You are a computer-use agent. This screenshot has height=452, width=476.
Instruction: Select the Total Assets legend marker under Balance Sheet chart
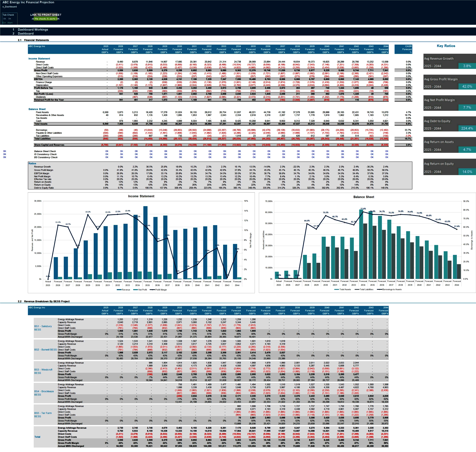(x=337, y=289)
